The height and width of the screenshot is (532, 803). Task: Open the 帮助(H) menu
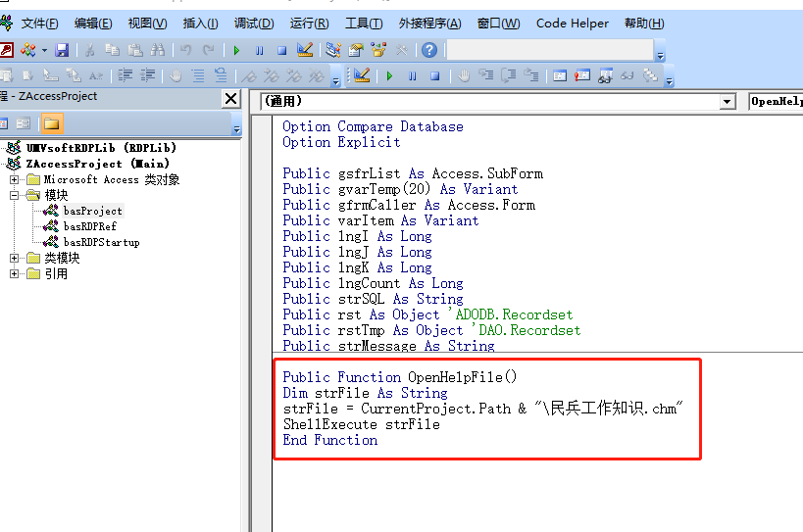point(644,24)
